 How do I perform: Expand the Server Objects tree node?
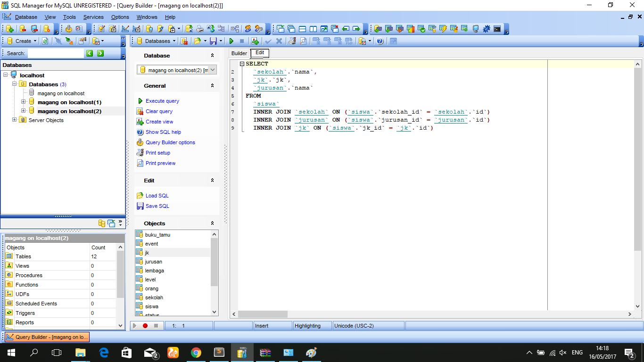16,120
